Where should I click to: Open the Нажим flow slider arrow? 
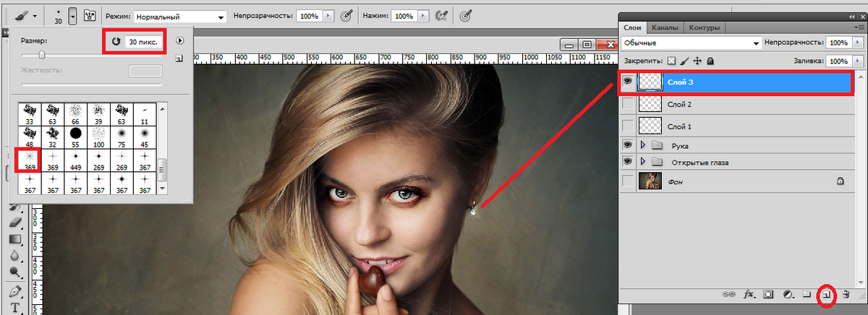point(422,16)
